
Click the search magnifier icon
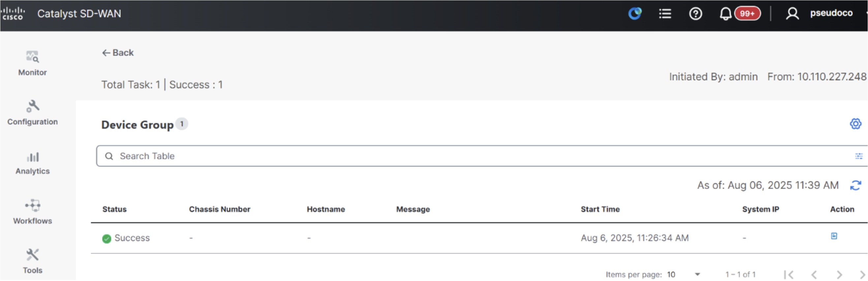(109, 156)
